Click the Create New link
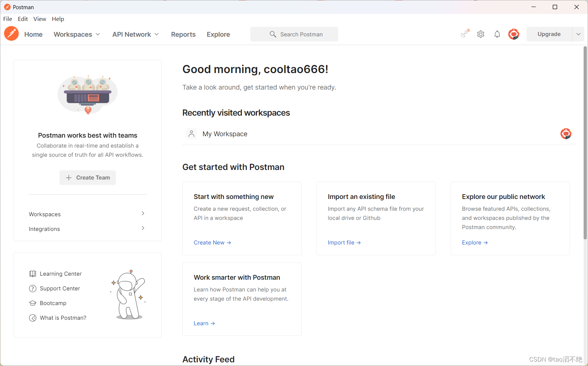This screenshot has height=366, width=588. point(212,243)
